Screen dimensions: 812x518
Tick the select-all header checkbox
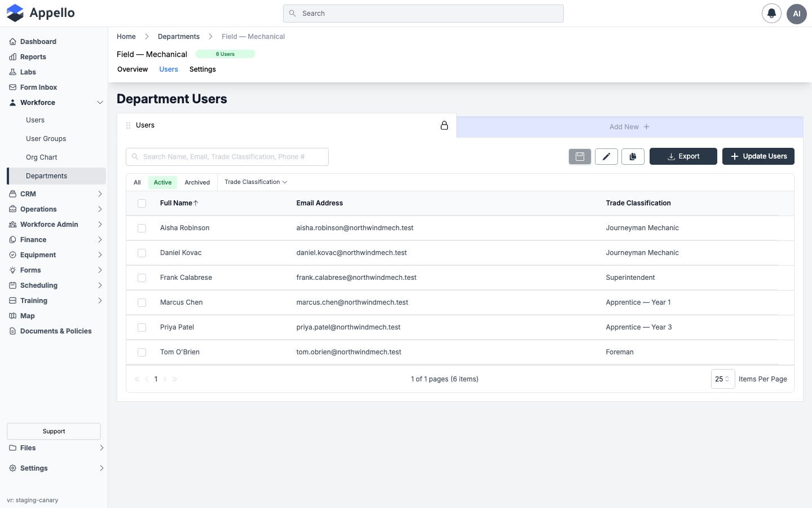coord(142,203)
